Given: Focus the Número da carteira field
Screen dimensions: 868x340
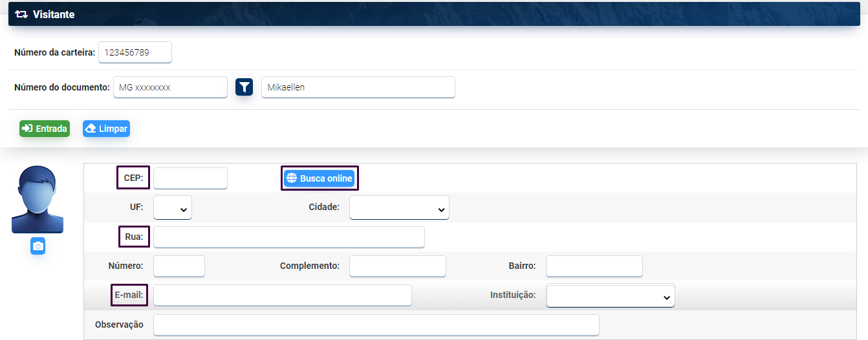Looking at the screenshot, I should pos(135,53).
